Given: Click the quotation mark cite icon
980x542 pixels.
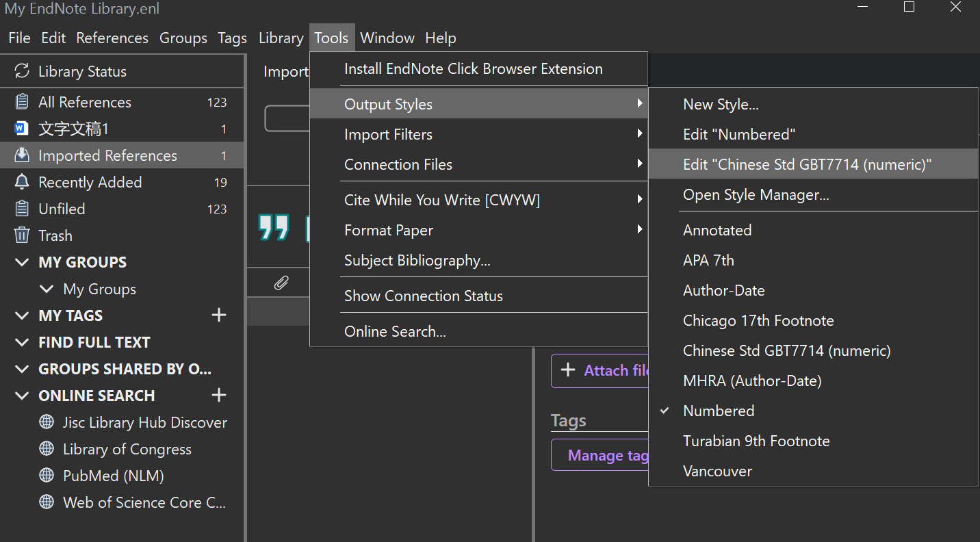Looking at the screenshot, I should point(274,227).
